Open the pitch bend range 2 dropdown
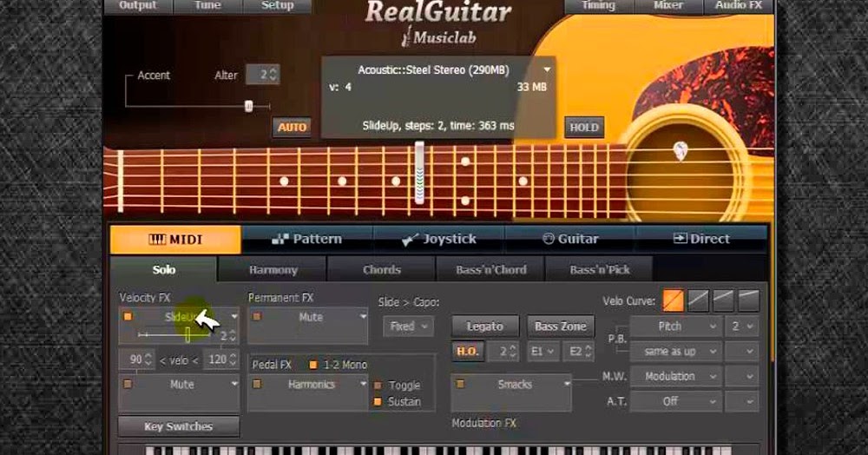Image resolution: width=868 pixels, height=455 pixels. pyautogui.click(x=742, y=326)
